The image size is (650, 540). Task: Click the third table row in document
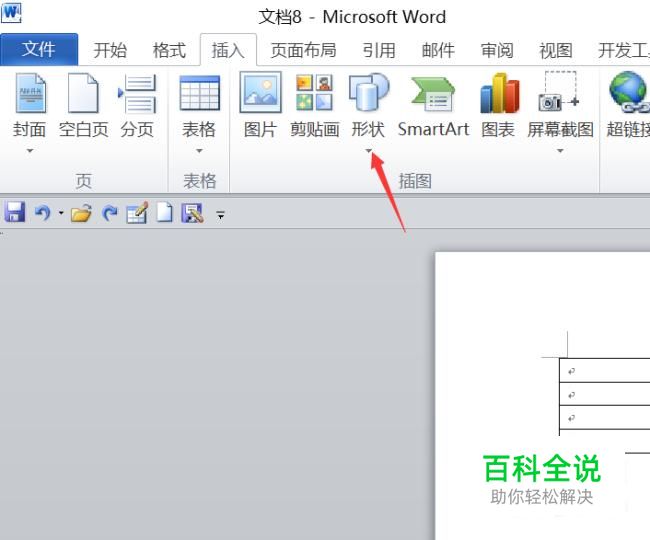coord(605,417)
